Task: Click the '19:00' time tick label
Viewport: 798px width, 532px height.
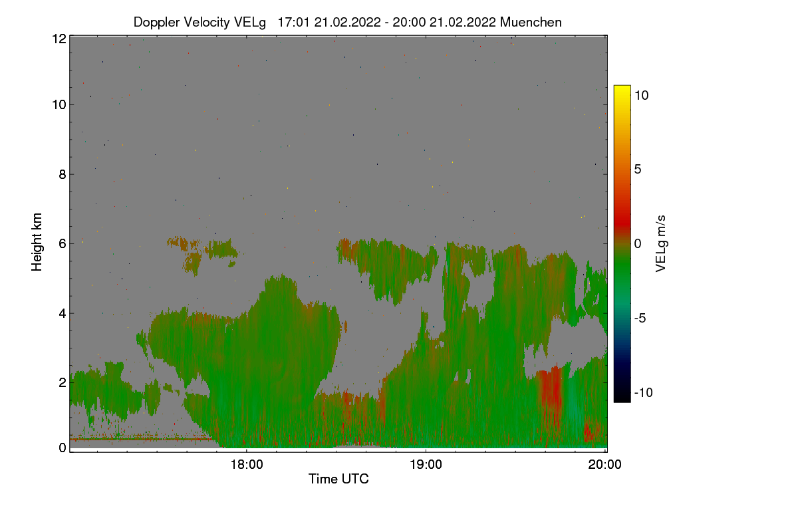Action: (426, 465)
